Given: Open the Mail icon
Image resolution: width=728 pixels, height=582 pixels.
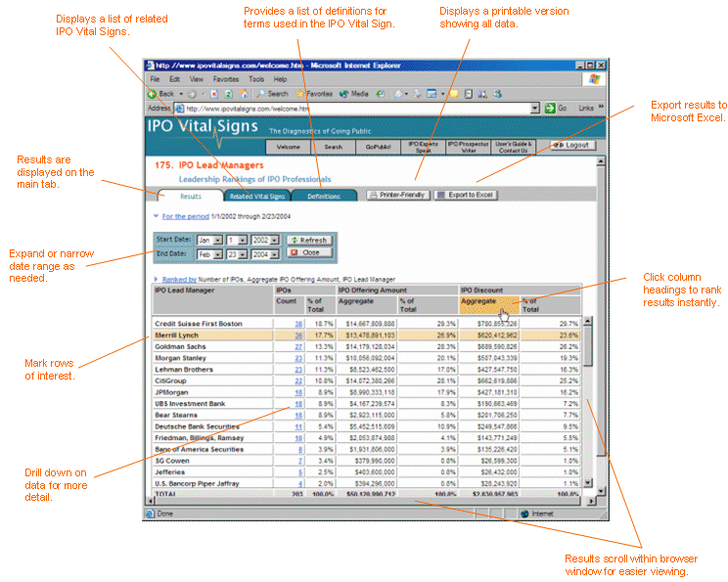Looking at the screenshot, I should (398, 94).
